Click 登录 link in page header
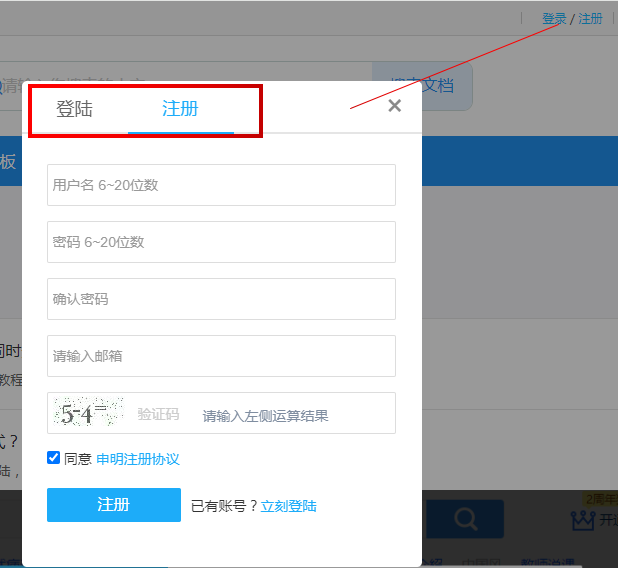Image resolution: width=618 pixels, height=568 pixels. pos(554,19)
